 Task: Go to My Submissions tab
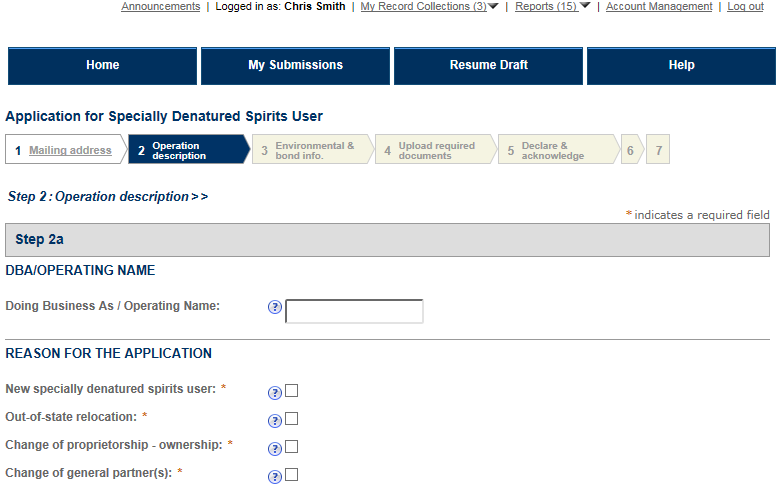(x=296, y=65)
